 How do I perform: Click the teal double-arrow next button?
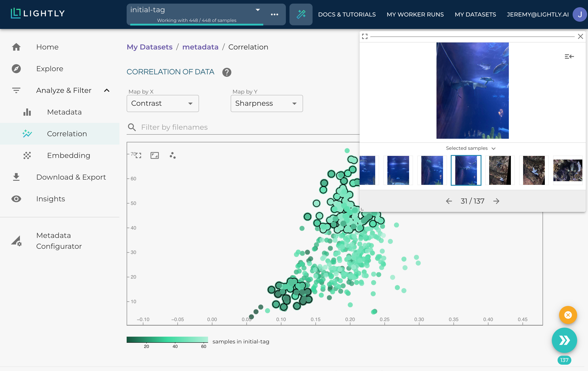coord(564,340)
